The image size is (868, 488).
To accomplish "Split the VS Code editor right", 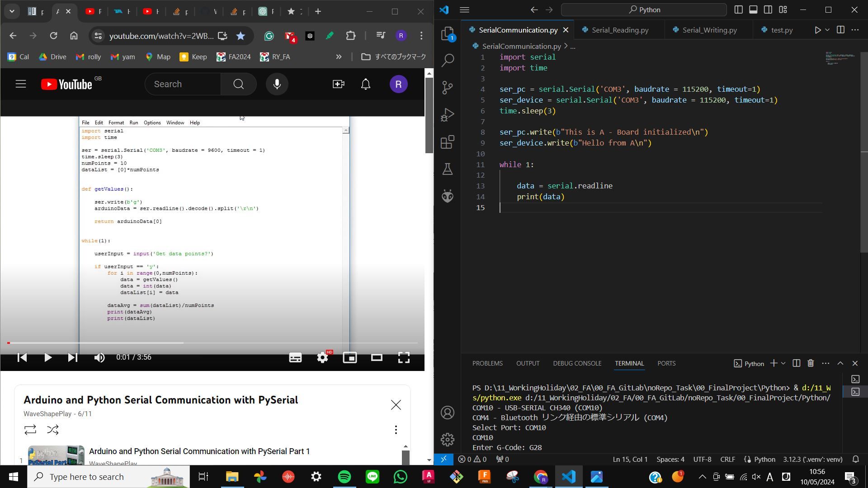I will (x=840, y=30).
